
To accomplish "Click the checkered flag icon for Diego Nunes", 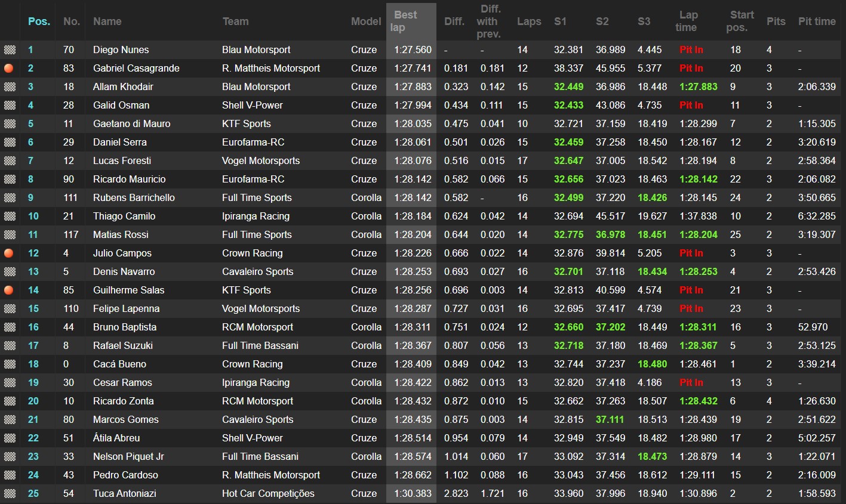I will click(10, 50).
